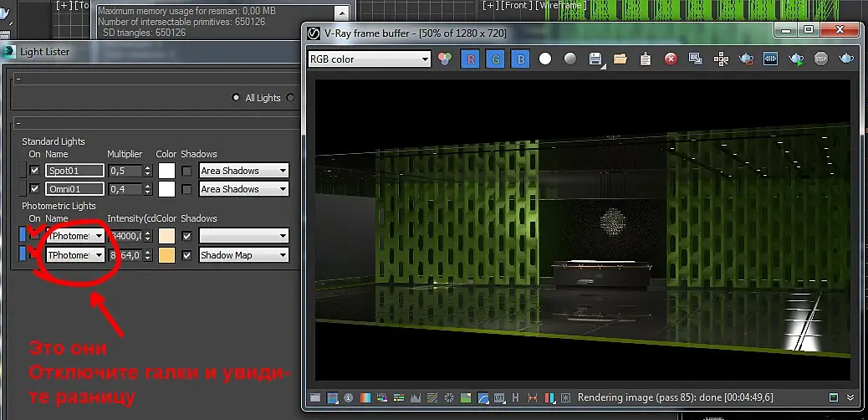Click the green-arrow teapot render icon
The width and height of the screenshot is (868, 420).
[x=796, y=59]
